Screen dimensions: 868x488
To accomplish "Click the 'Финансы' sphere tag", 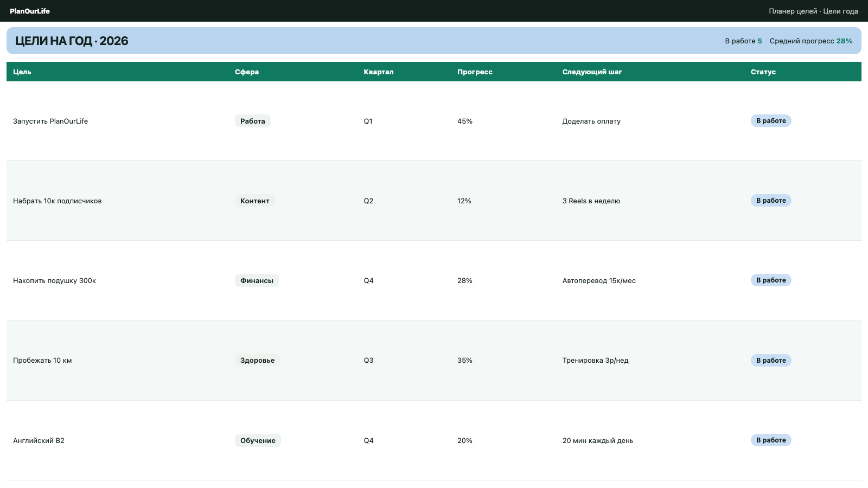I will click(x=257, y=280).
